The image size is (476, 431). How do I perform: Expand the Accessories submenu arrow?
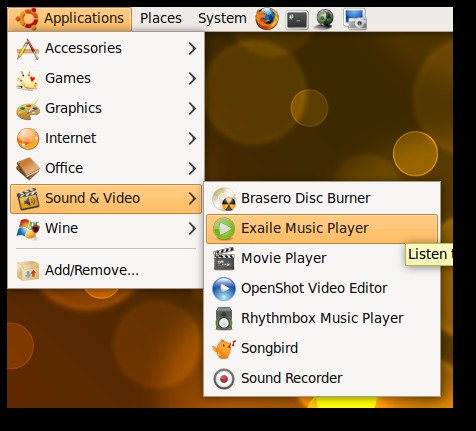point(192,49)
